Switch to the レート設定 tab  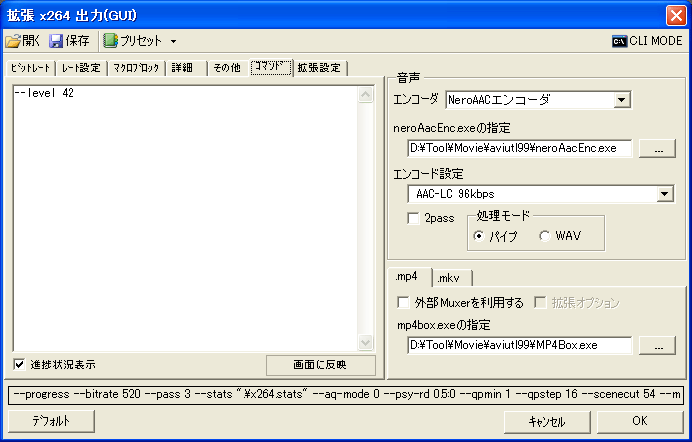[x=81, y=67]
